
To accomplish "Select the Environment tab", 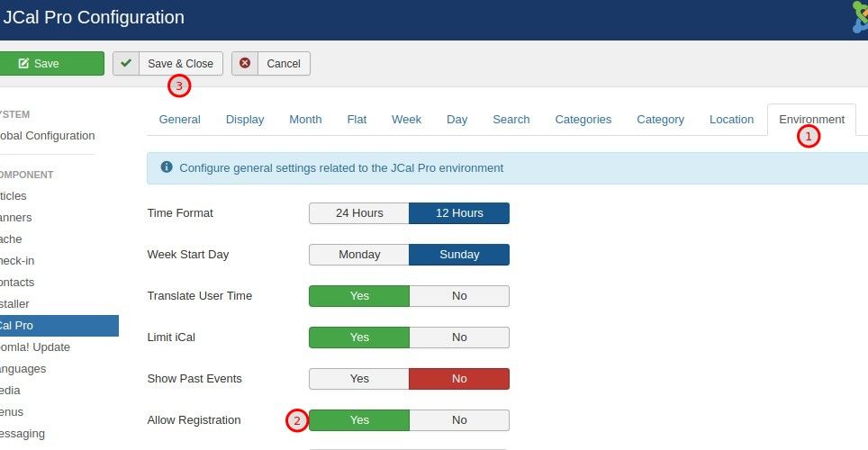I will (811, 120).
